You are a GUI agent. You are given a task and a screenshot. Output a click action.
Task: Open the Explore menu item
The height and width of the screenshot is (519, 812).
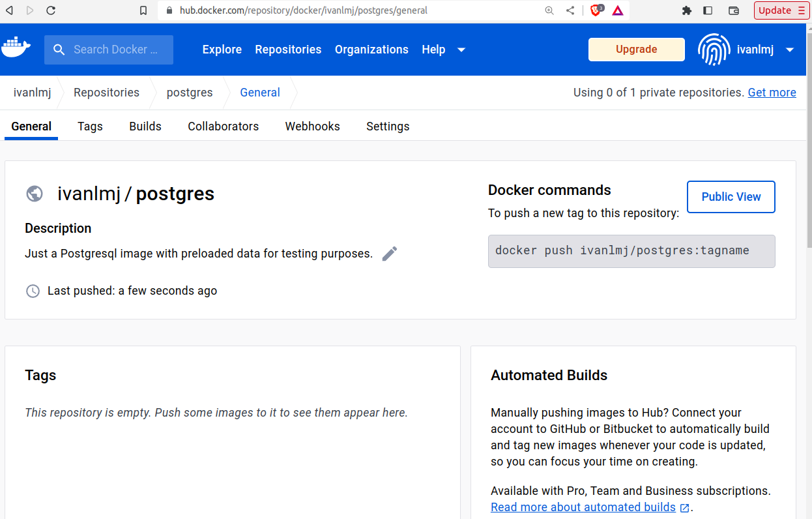tap(222, 50)
